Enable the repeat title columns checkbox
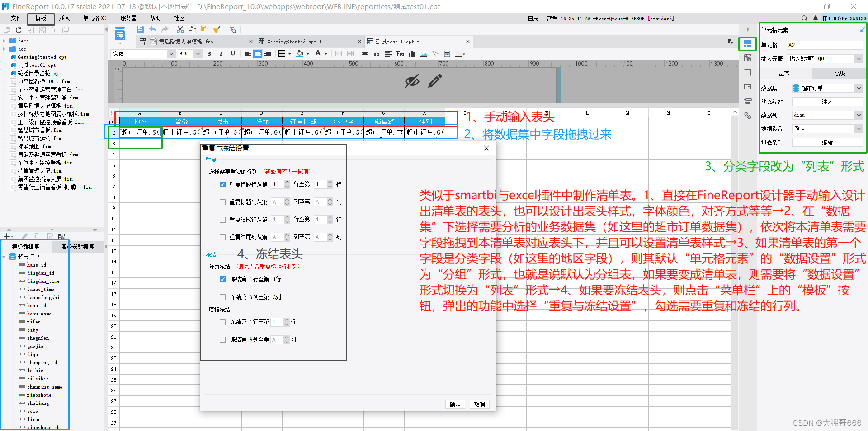This screenshot has width=868, height=431. click(222, 202)
